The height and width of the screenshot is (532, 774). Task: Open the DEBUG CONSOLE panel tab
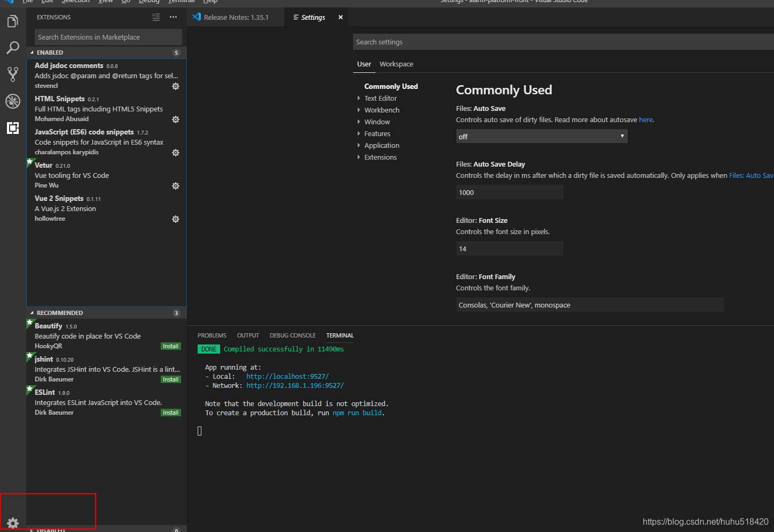coord(292,335)
